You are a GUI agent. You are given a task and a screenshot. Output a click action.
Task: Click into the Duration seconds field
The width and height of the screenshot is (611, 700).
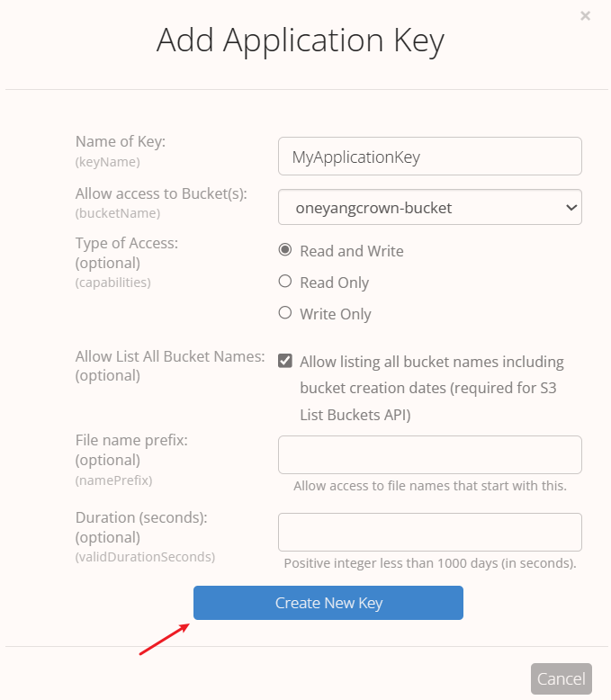430,532
